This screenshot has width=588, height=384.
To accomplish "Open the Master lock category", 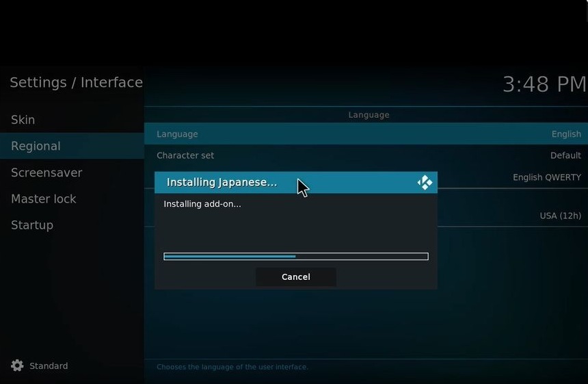I will [x=44, y=199].
